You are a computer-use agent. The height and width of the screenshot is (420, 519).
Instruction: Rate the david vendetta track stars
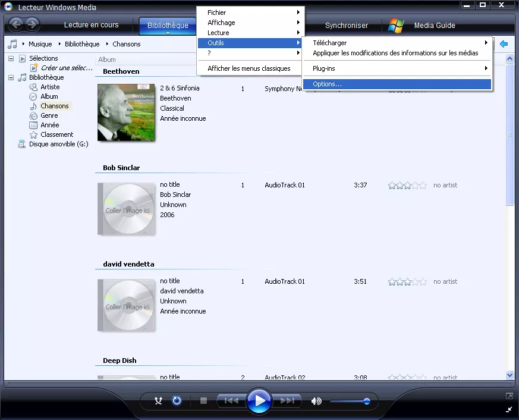tap(407, 282)
